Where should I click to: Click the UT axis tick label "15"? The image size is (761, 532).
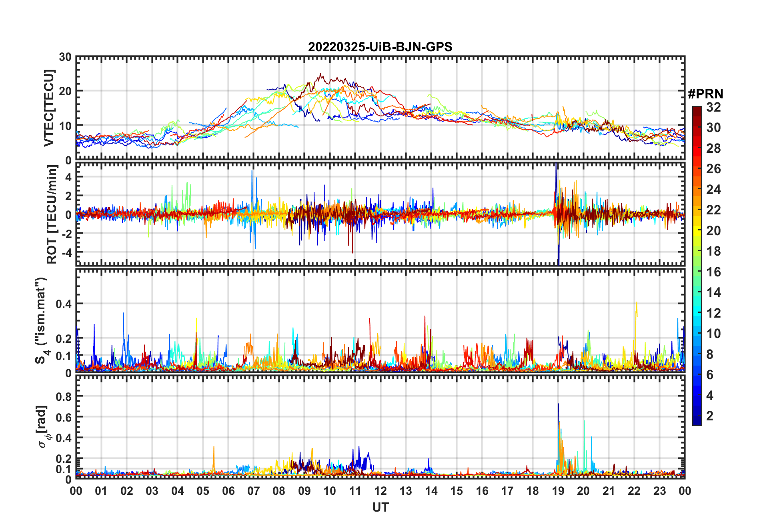tap(457, 491)
